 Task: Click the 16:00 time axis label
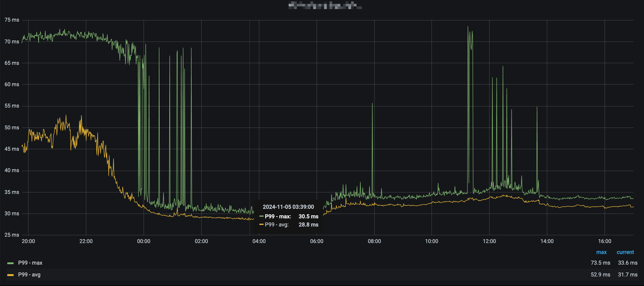click(604, 241)
